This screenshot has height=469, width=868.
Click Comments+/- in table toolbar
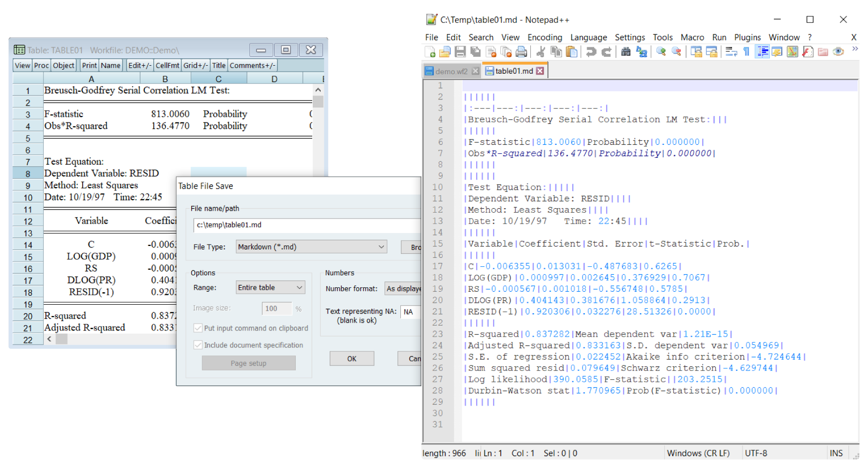(x=252, y=65)
